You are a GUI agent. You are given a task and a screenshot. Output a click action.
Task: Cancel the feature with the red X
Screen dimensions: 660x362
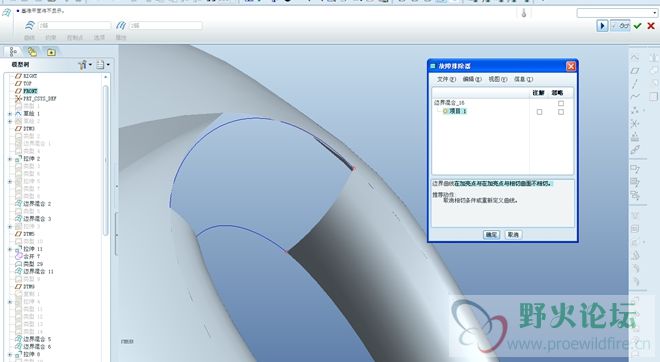[651, 26]
